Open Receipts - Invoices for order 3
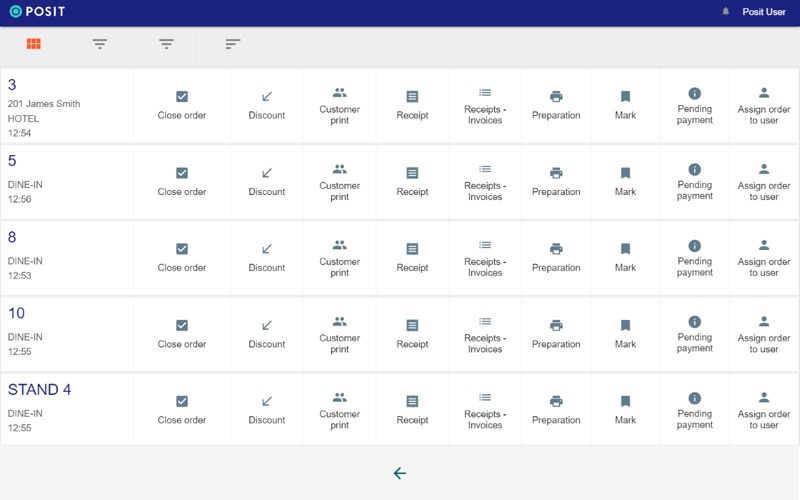The height and width of the screenshot is (500, 800). 485,106
